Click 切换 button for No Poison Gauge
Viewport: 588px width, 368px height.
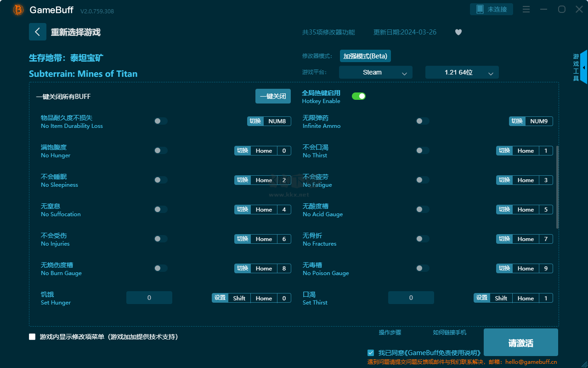coord(504,268)
